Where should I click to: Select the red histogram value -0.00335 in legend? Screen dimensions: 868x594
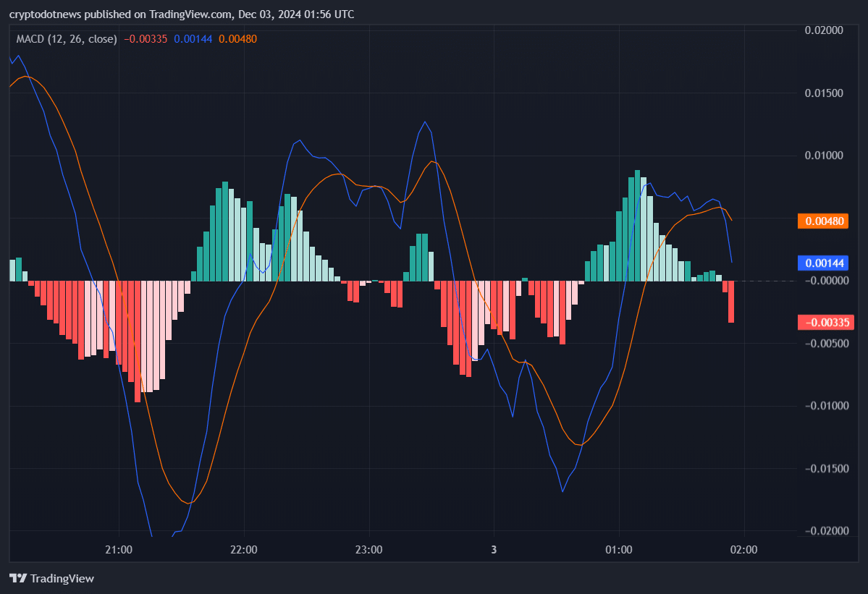(x=146, y=39)
